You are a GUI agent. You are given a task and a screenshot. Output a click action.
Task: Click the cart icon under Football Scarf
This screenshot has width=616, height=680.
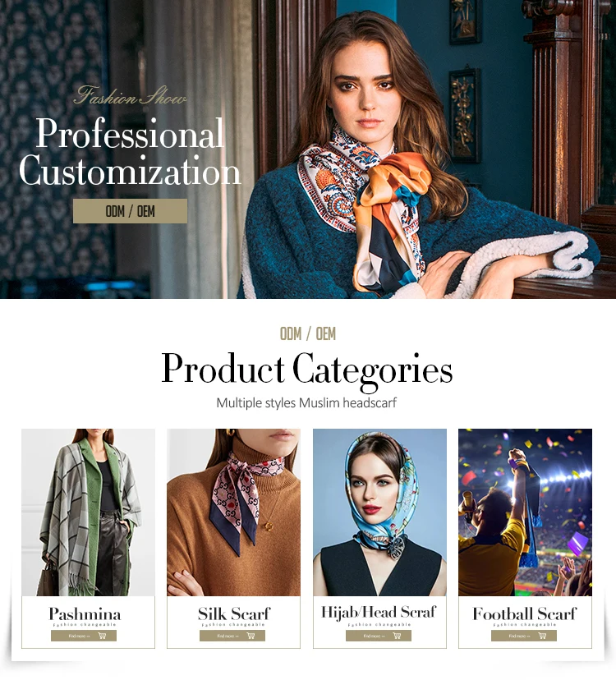click(542, 636)
